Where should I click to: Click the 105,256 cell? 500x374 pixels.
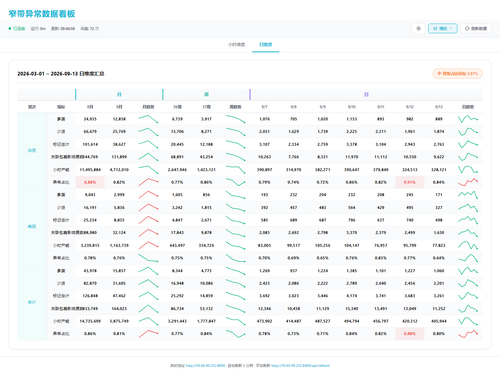(322, 245)
